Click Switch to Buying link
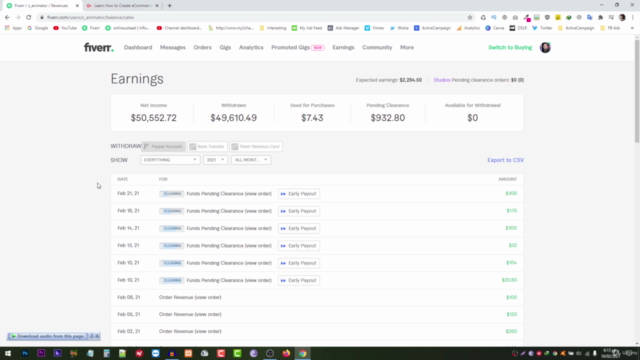Image resolution: width=640 pixels, height=360 pixels. click(x=510, y=47)
